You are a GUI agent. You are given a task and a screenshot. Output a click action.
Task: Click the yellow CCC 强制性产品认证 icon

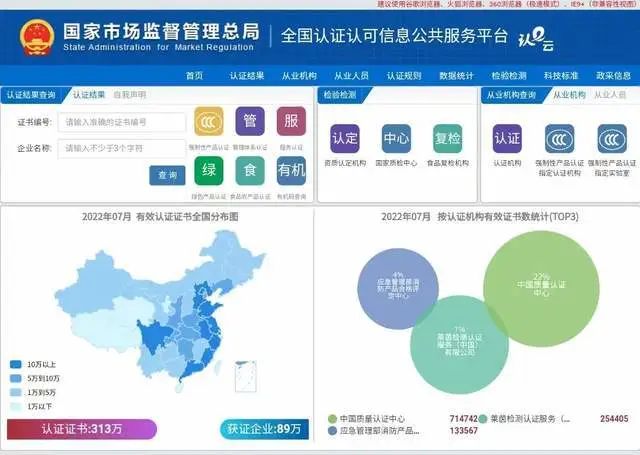coord(208,122)
